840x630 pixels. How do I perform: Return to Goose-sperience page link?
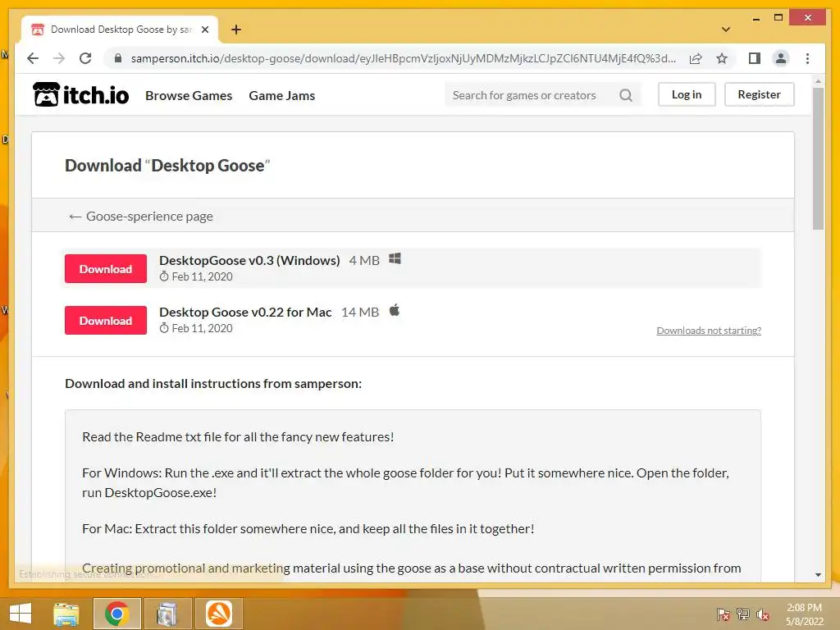pos(141,217)
